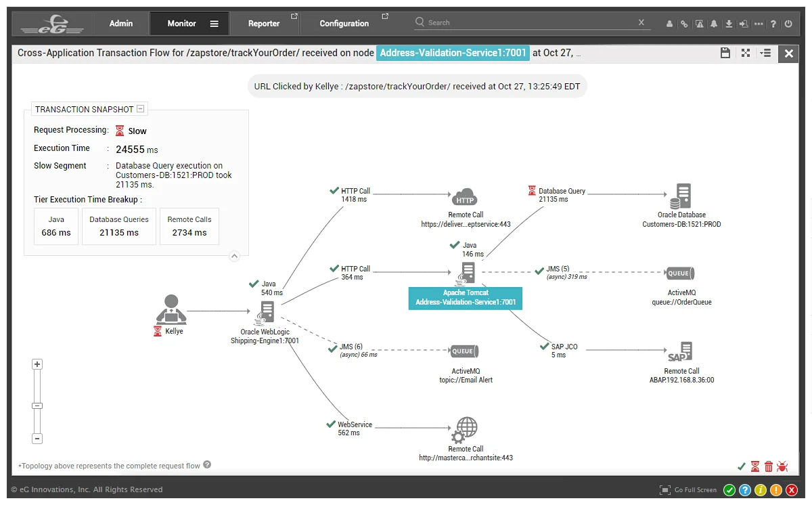Open the notifications bell
812x505 pixels.
point(714,24)
